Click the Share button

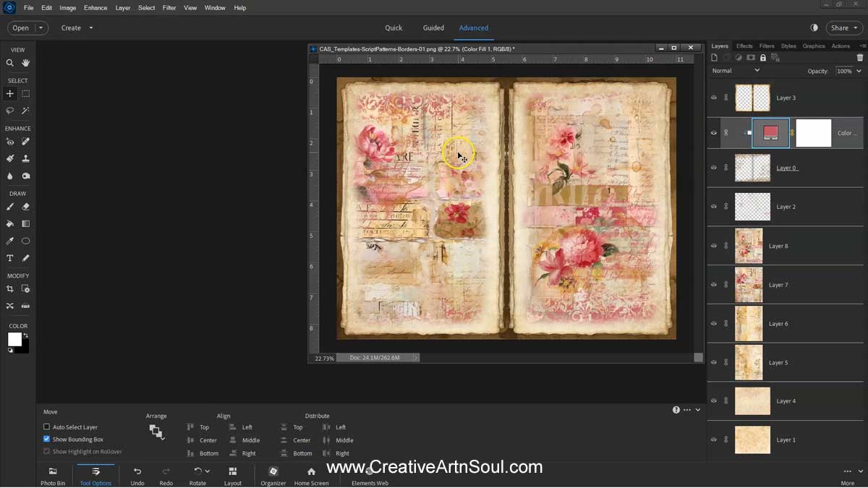pyautogui.click(x=841, y=27)
